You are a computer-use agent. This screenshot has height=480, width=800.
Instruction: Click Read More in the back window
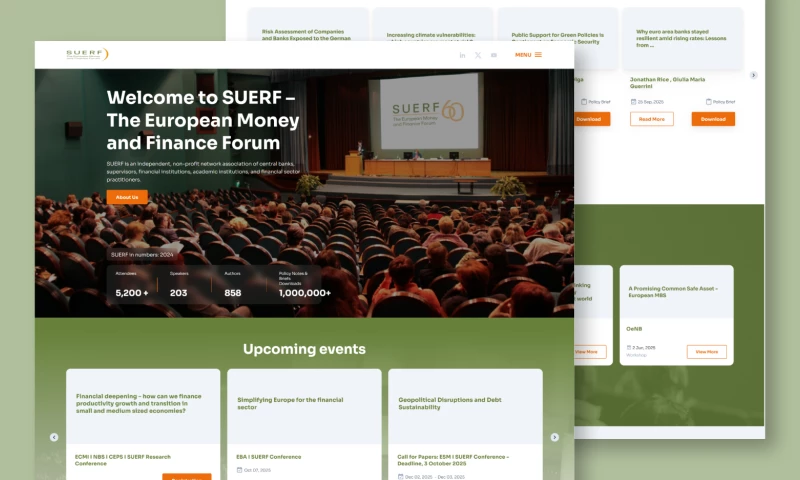click(652, 119)
